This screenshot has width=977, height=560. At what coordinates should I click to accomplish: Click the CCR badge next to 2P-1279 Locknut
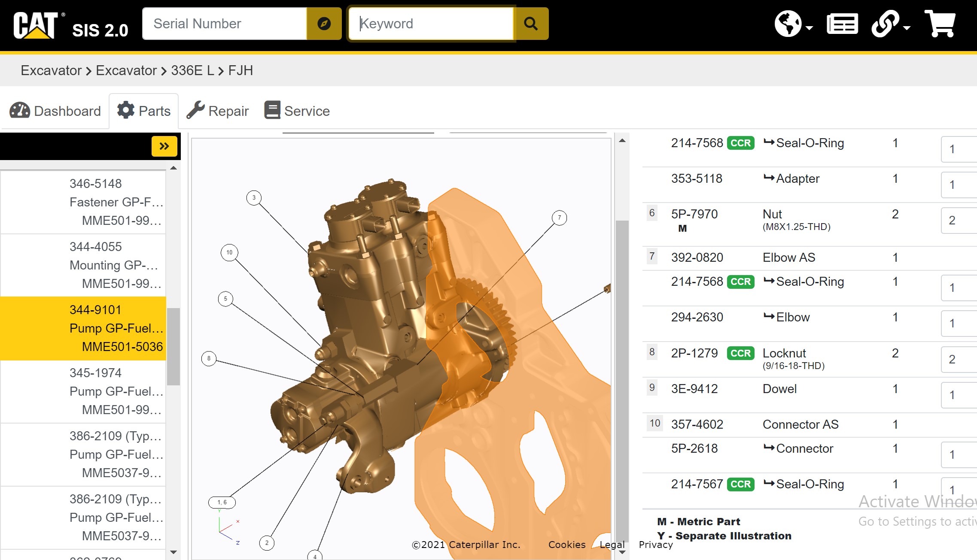740,353
